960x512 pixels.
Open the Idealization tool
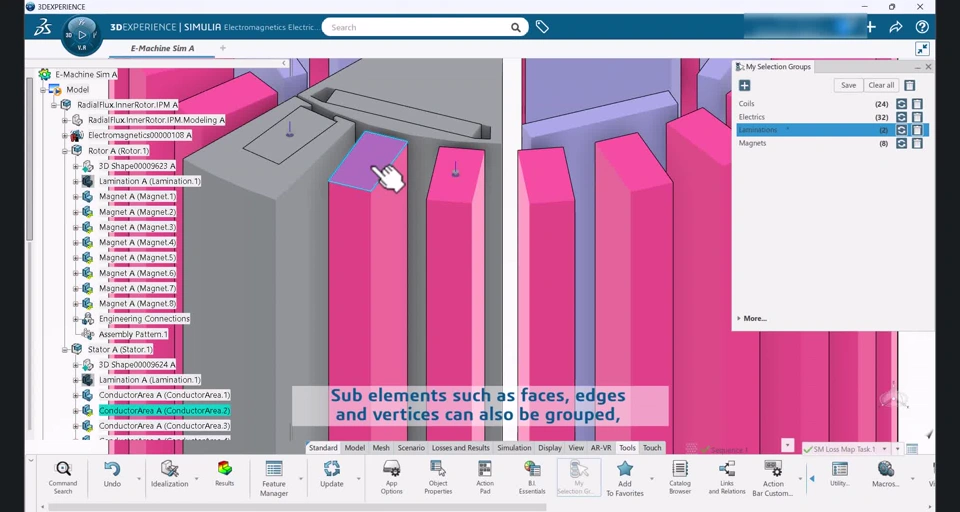pos(170,475)
